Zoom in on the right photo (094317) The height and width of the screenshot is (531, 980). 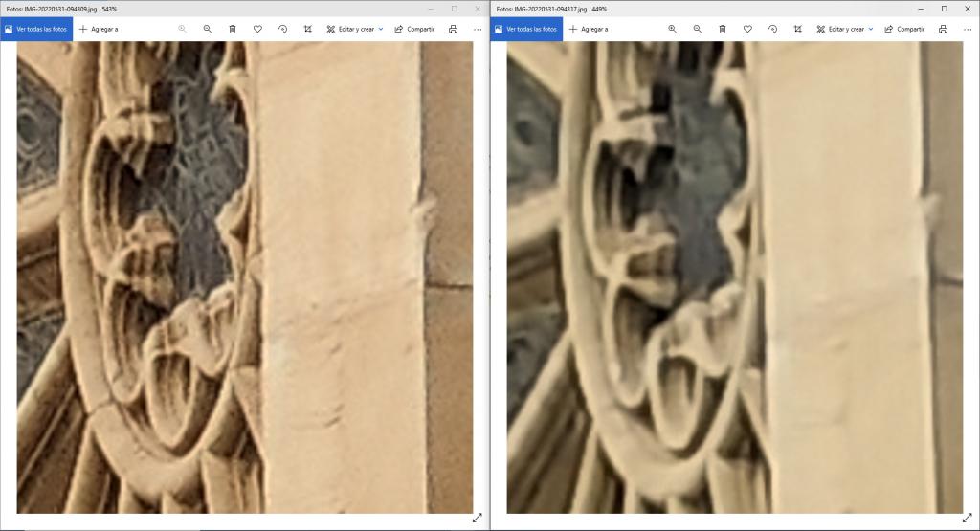tap(672, 29)
